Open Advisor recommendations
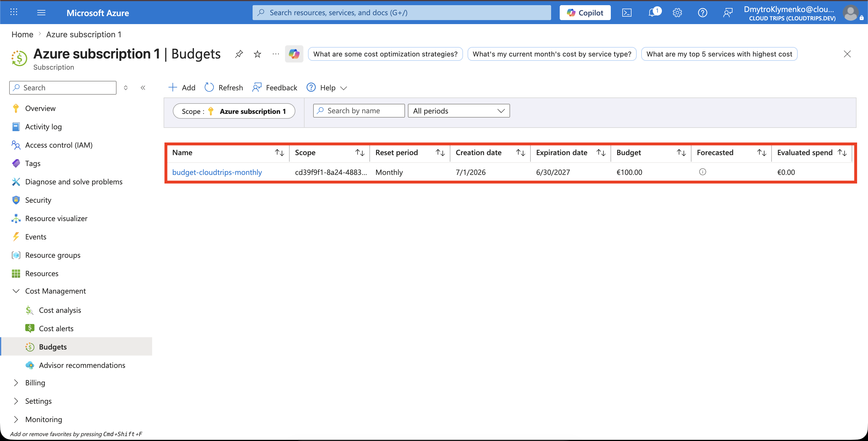The height and width of the screenshot is (441, 868). [82, 365]
